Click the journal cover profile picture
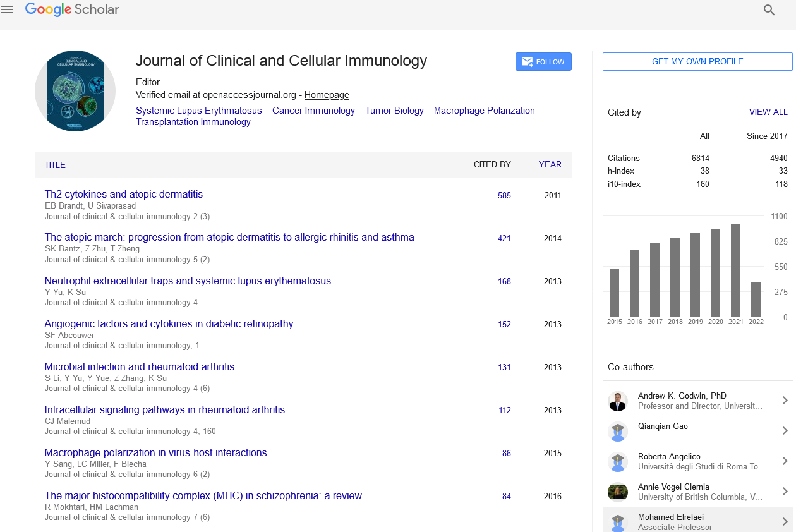The image size is (796, 532). [x=75, y=91]
